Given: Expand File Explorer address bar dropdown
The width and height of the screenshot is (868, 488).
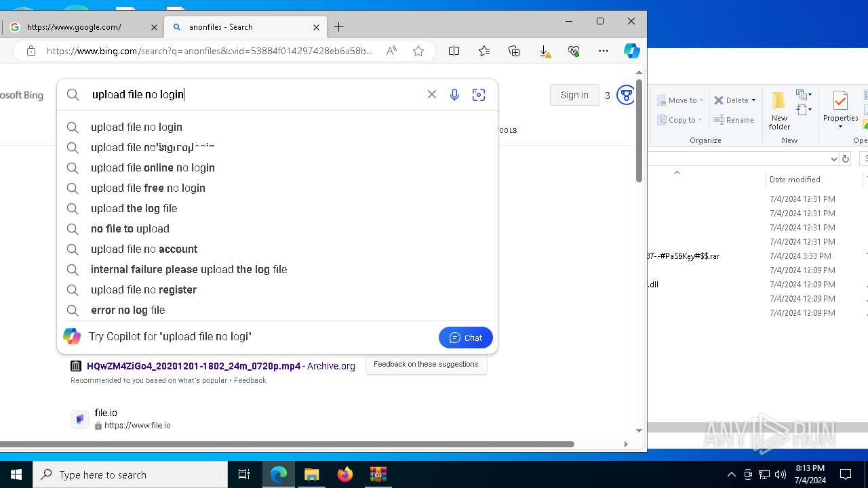Looking at the screenshot, I should (x=833, y=159).
